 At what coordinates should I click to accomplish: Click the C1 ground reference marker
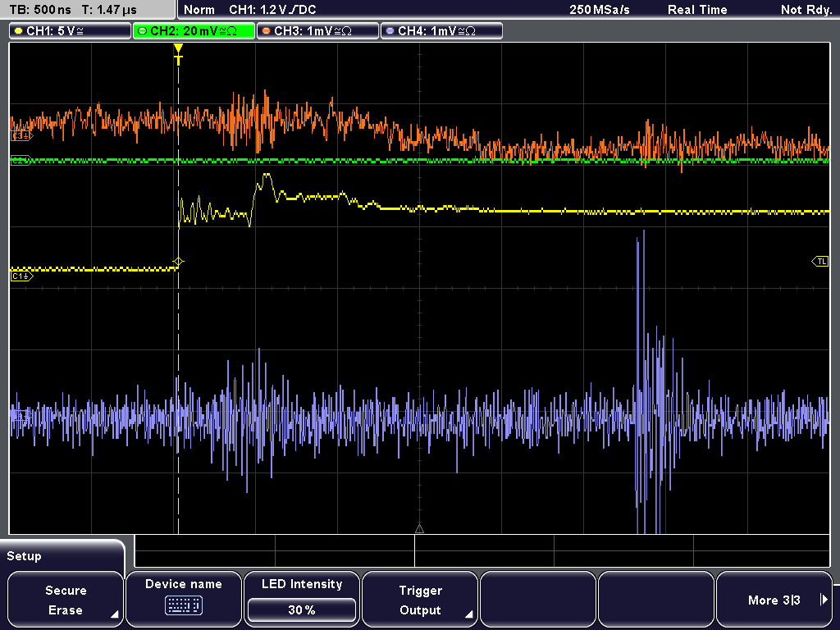click(x=21, y=276)
